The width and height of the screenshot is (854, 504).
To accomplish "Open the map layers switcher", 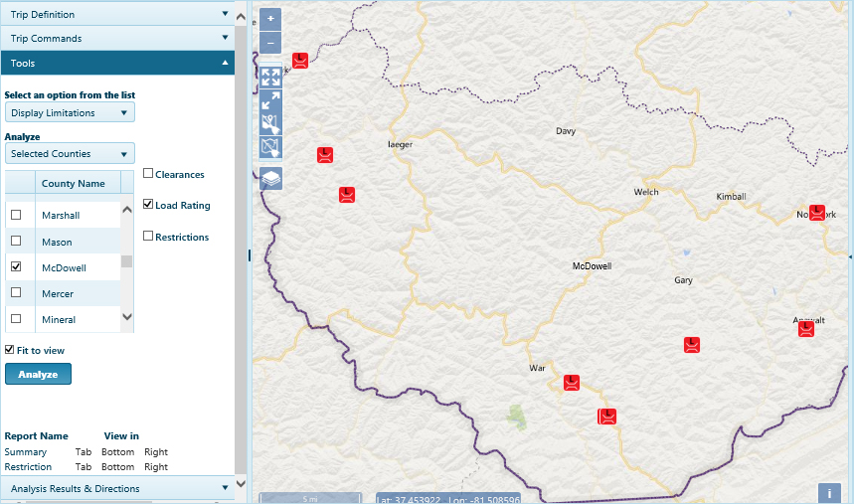I will pos(270,178).
